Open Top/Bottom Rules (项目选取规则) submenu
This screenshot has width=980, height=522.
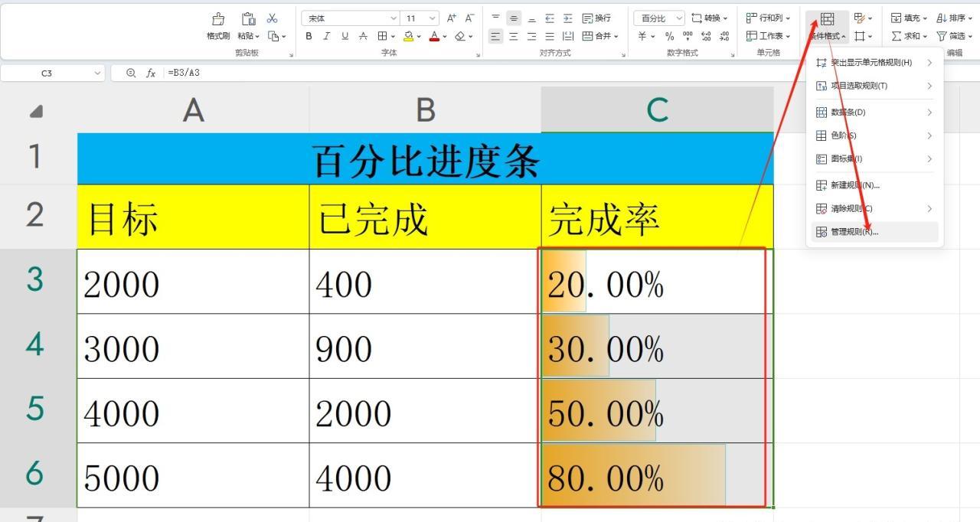(874, 86)
